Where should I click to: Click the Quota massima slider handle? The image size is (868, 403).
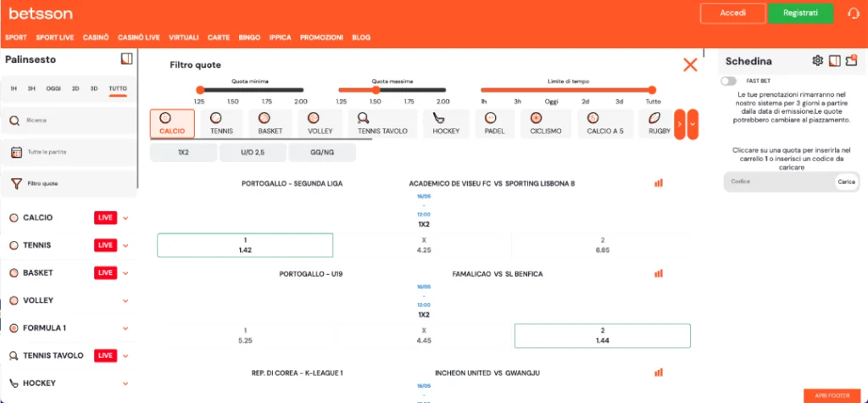pos(376,90)
